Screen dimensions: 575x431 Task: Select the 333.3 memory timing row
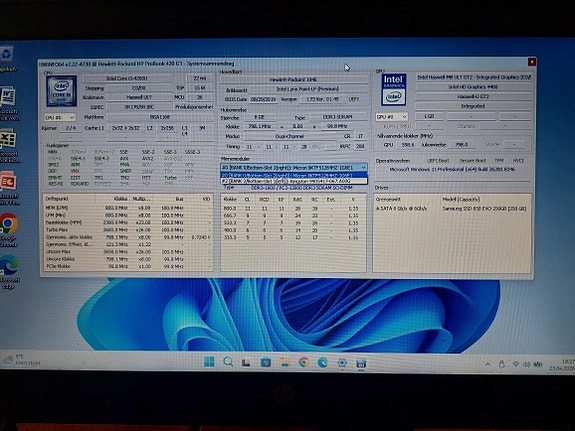tap(293, 237)
